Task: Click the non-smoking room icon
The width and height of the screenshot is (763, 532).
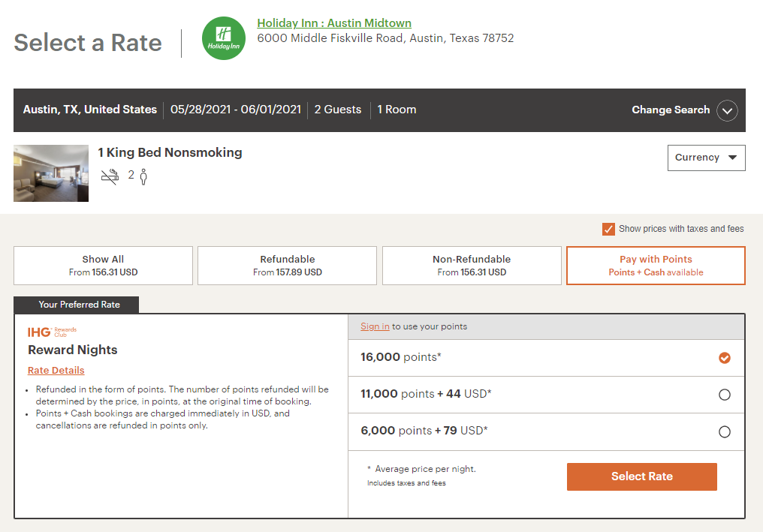Action: point(110,176)
